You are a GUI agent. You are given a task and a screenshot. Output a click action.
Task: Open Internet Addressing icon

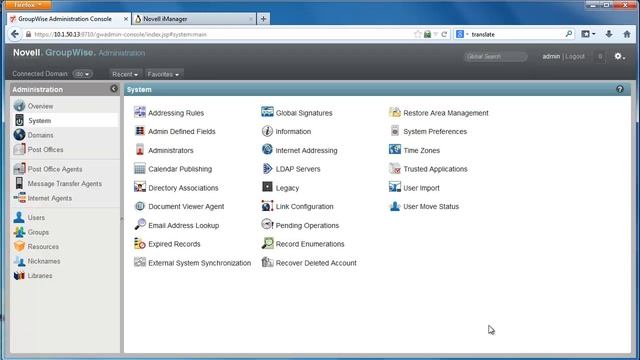click(x=267, y=150)
